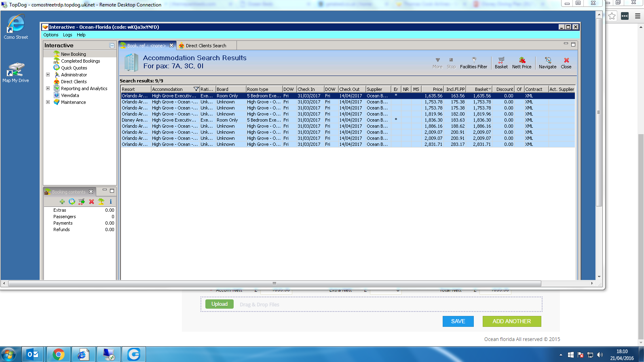Close the accommodation search results with the red X

tap(566, 63)
